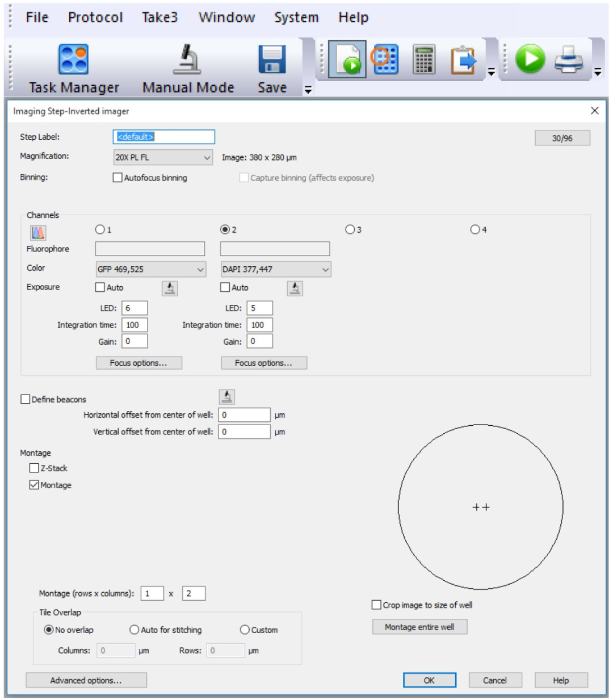The height and width of the screenshot is (700, 613).
Task: Click the Montage entire well button
Action: (419, 627)
